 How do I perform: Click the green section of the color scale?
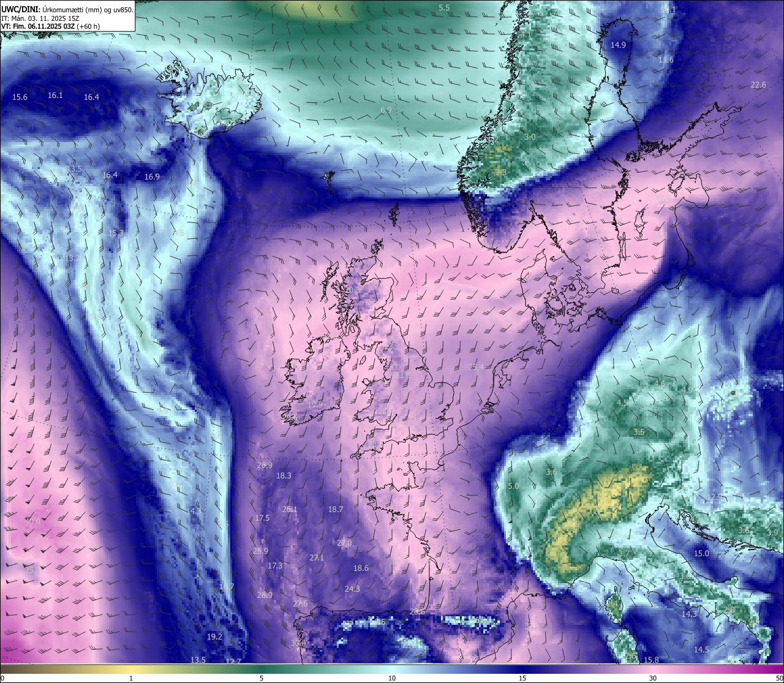(262, 668)
